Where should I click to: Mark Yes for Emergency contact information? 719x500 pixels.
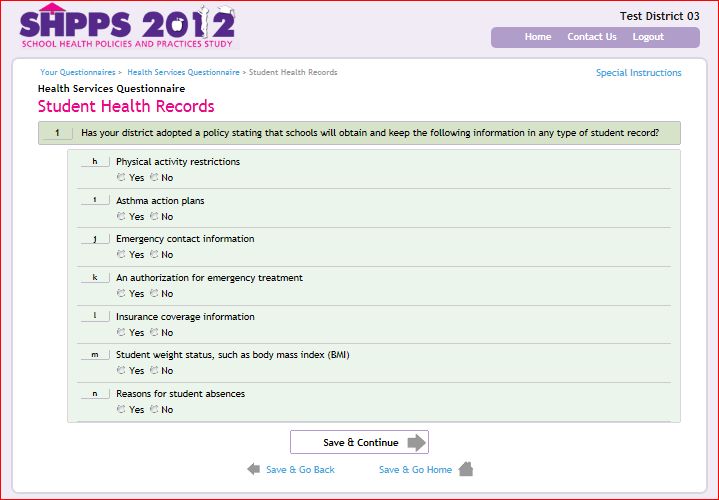(121, 254)
